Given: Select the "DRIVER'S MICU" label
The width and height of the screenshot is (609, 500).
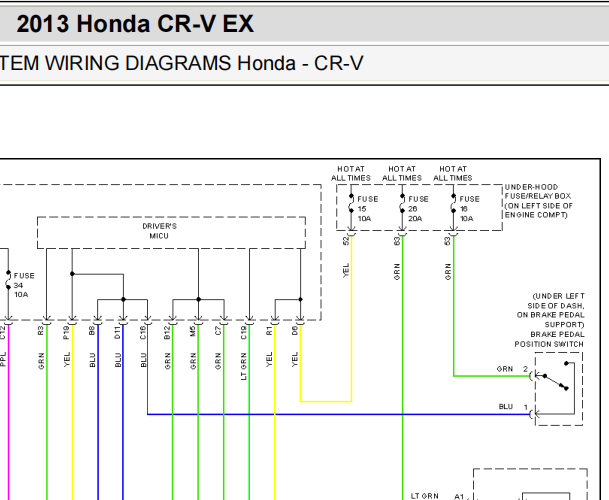Looking at the screenshot, I should pos(159,231).
